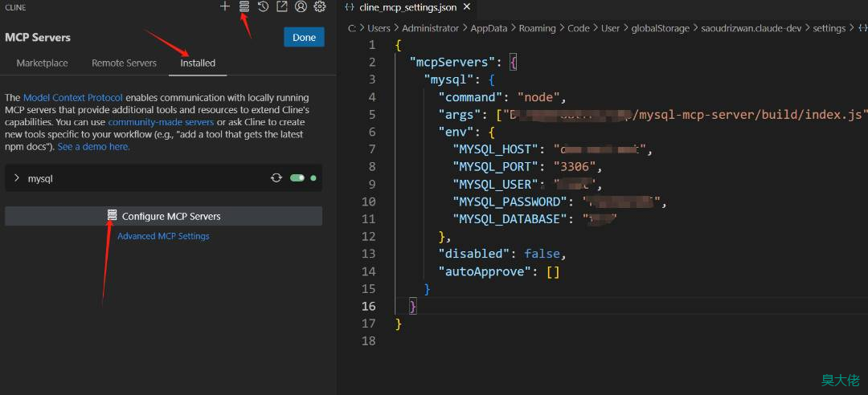Screen dimensions: 868x395
Task: Switch to the Marketplace tab
Action: pos(42,63)
